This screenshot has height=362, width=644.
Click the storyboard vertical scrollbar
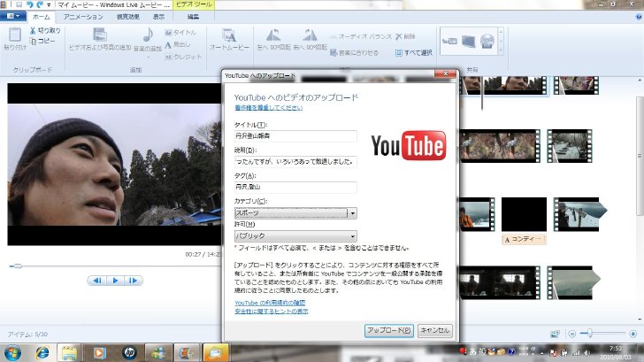pos(640,156)
